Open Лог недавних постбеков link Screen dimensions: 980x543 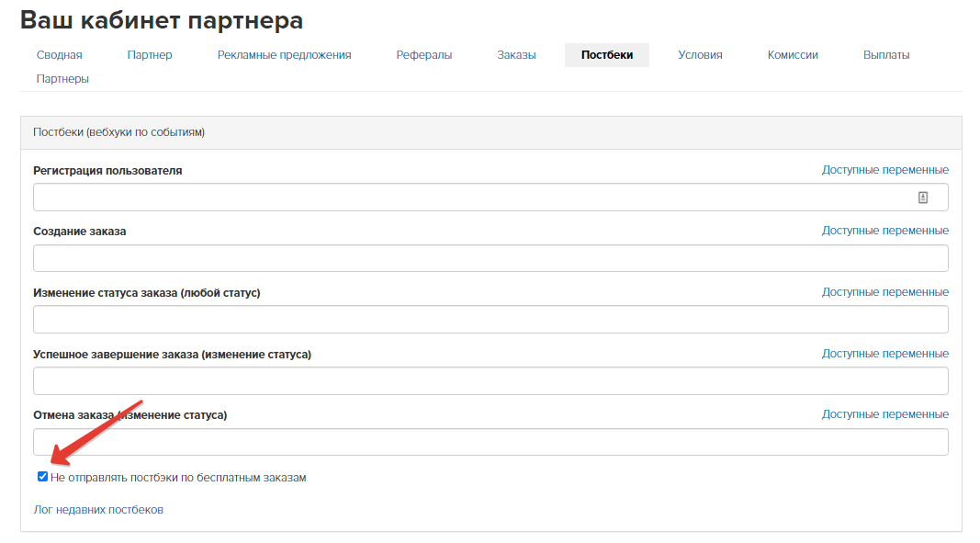(x=98, y=510)
